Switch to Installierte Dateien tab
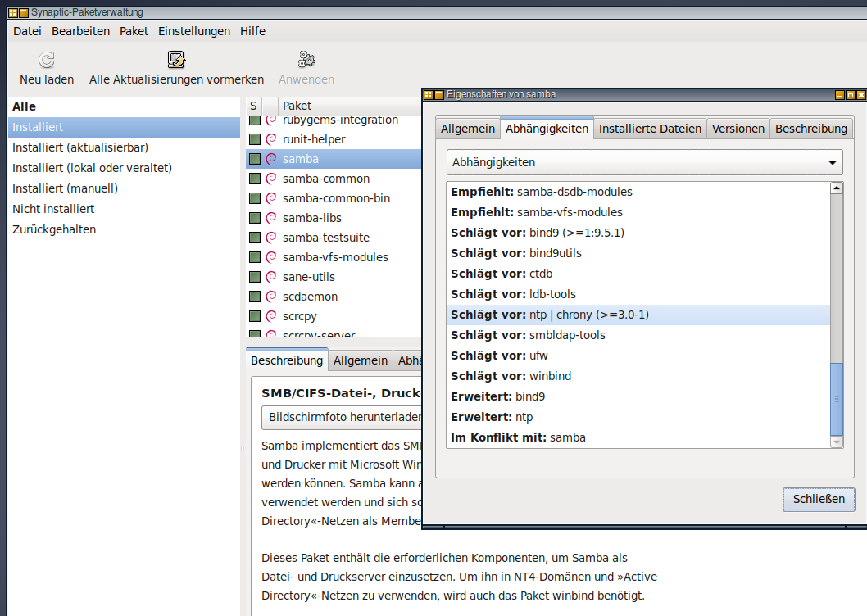 [651, 129]
